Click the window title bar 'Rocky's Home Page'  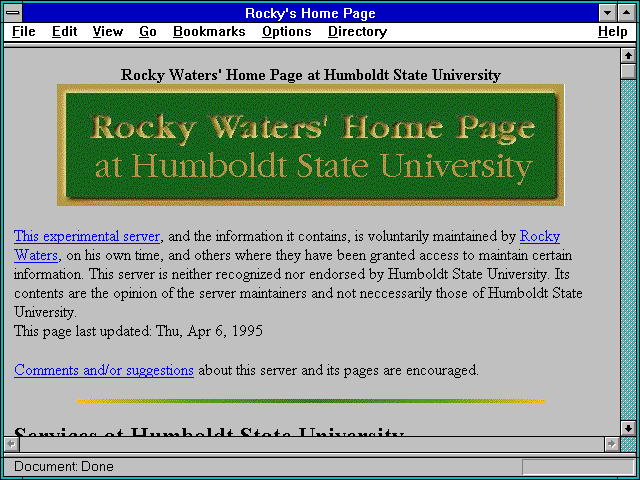pos(310,13)
